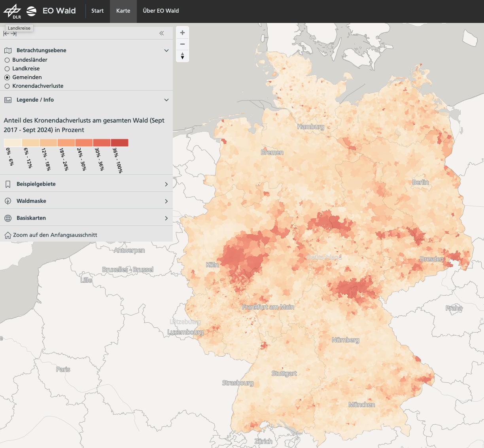Viewport: 484px width, 448px height.
Task: Reset map bearing with compass icon
Action: [x=182, y=56]
